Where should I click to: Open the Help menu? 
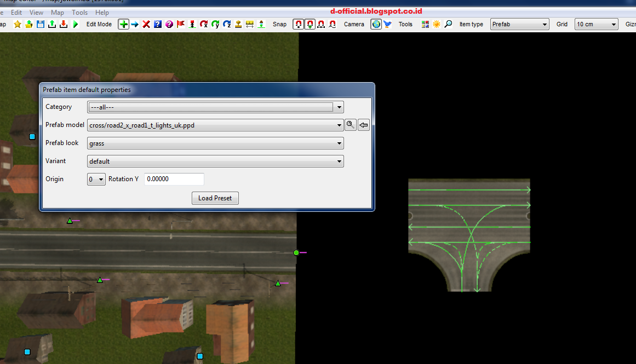102,12
